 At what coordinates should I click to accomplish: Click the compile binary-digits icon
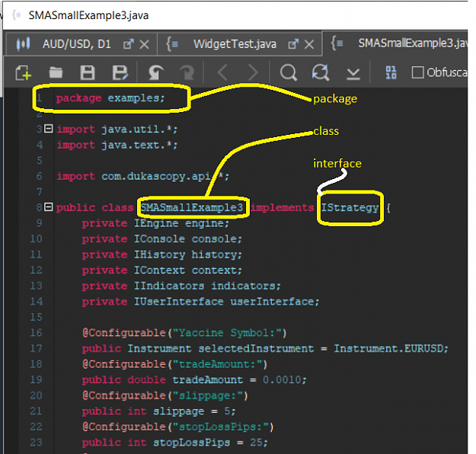tap(391, 73)
